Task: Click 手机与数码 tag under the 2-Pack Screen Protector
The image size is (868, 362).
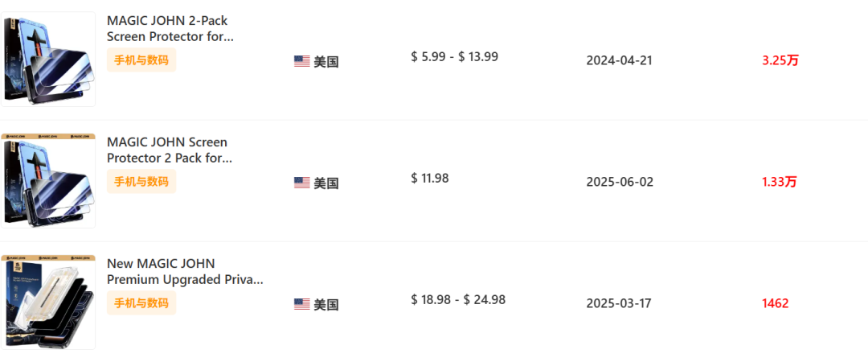Action: click(141, 60)
